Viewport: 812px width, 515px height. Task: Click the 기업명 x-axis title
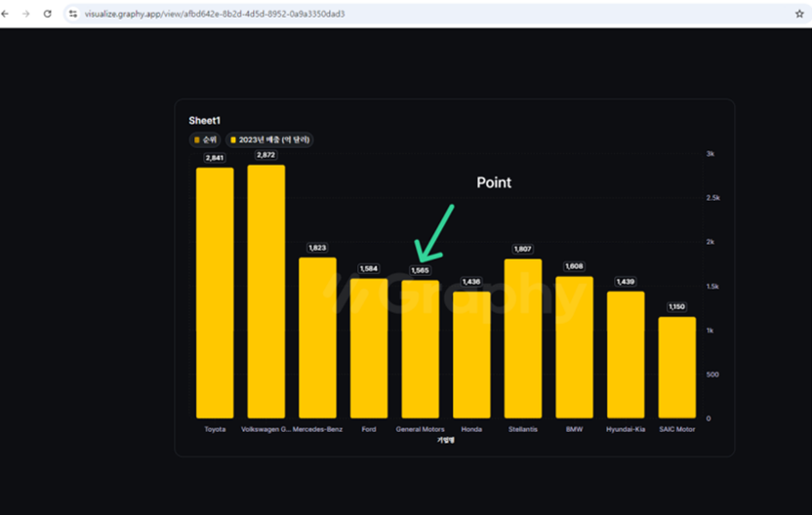click(446, 440)
